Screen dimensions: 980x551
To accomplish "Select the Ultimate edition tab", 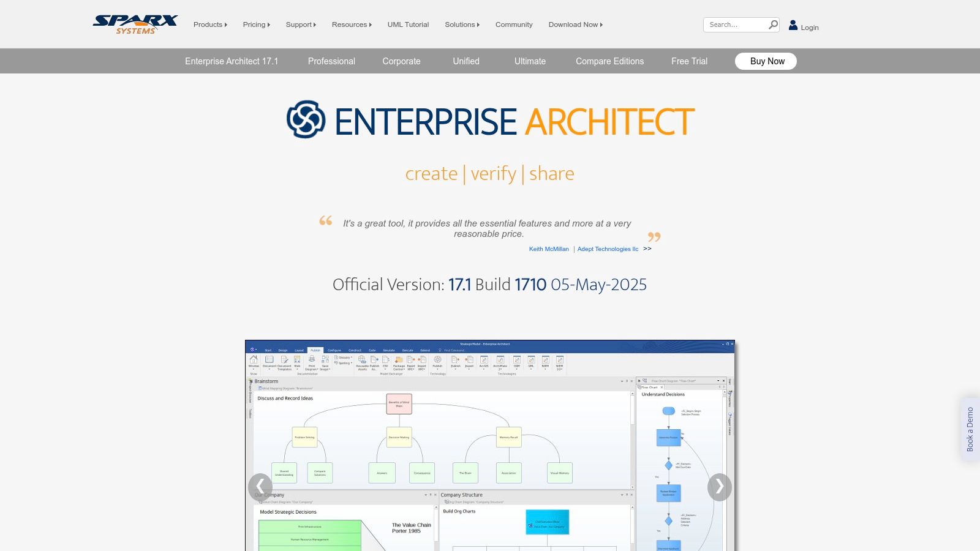I will coord(530,61).
